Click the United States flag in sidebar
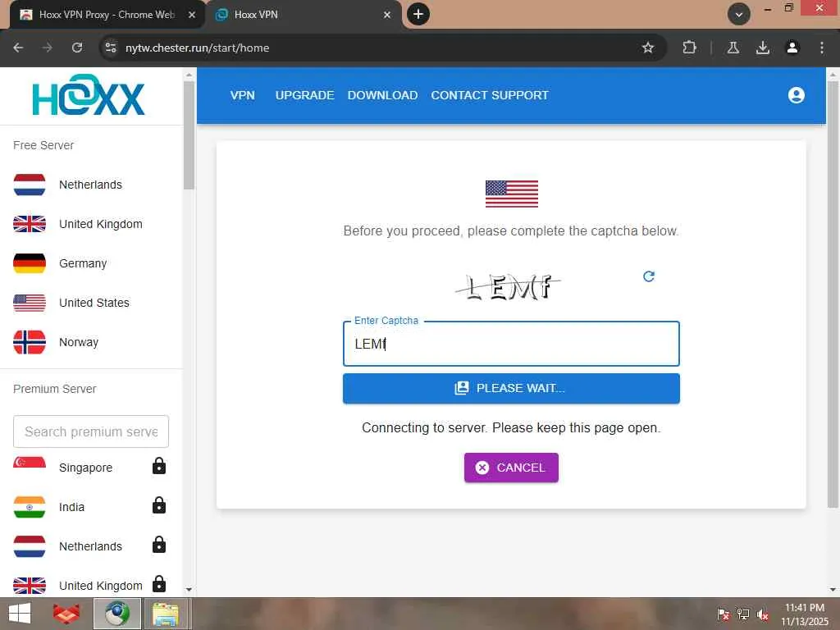The image size is (840, 630). [30, 303]
